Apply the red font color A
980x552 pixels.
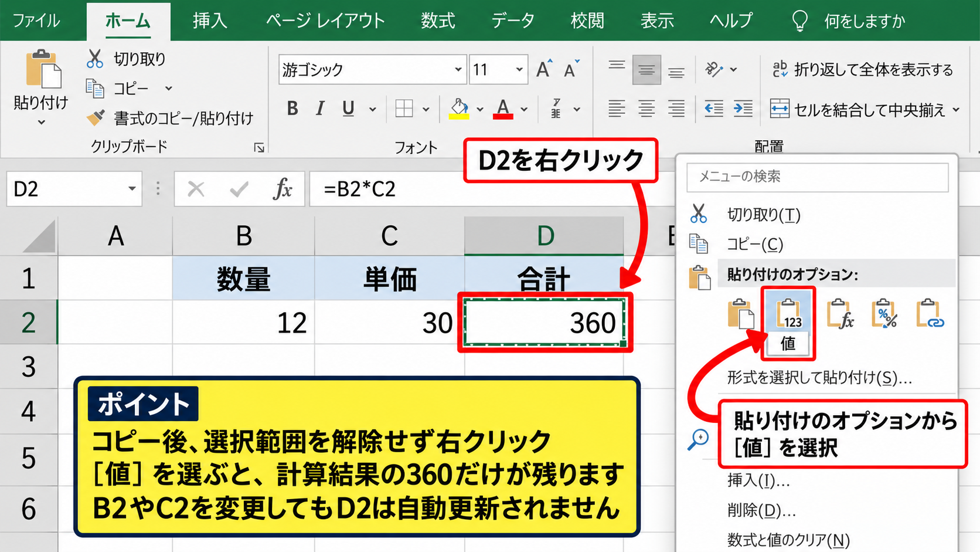[x=503, y=109]
